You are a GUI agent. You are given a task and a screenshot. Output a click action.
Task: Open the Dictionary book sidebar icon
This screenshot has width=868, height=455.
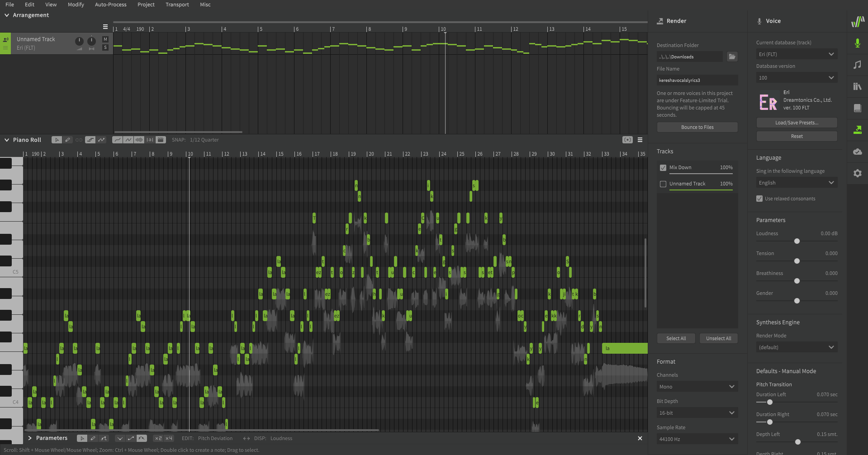(x=857, y=108)
